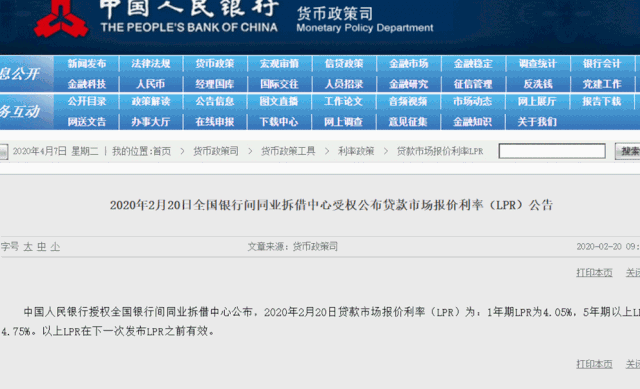The width and height of the screenshot is (640, 389).
Task: Open the 国际交往 section
Action: point(279,84)
